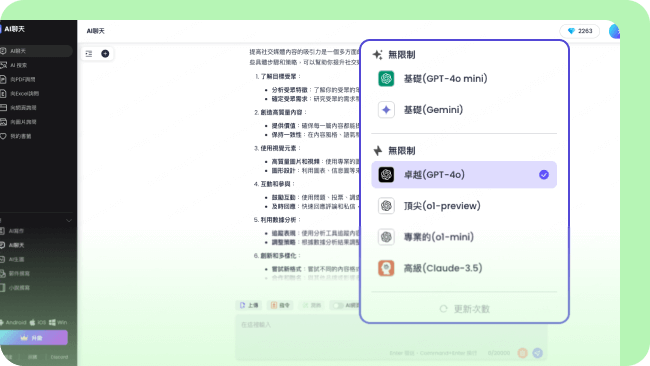Click the '1. 了解目標受眾' heading text
Image resolution: width=650 pixels, height=366 pixels.
pos(278,76)
